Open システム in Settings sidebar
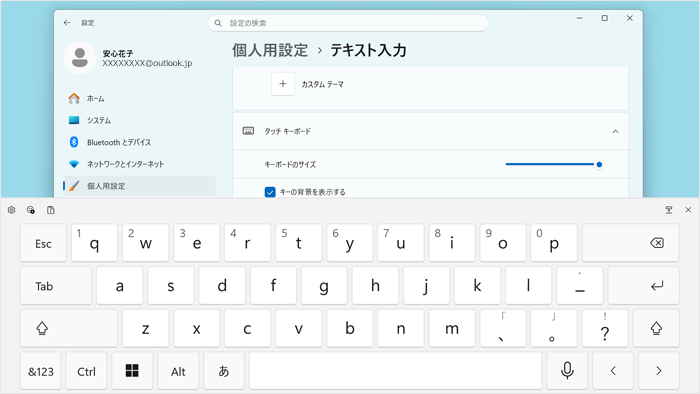 pyautogui.click(x=139, y=120)
